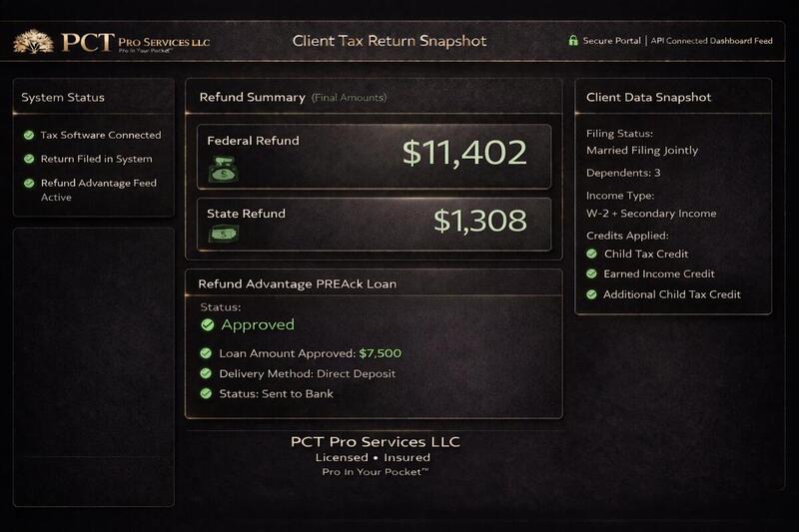Click the green padlock Secure Portal icon
This screenshot has width=799, height=532.
click(573, 40)
